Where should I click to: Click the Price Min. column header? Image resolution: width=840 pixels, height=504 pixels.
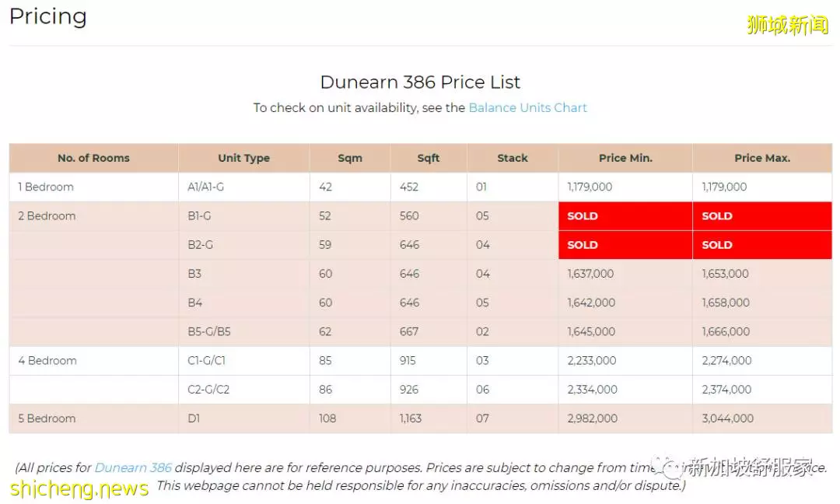pos(625,158)
